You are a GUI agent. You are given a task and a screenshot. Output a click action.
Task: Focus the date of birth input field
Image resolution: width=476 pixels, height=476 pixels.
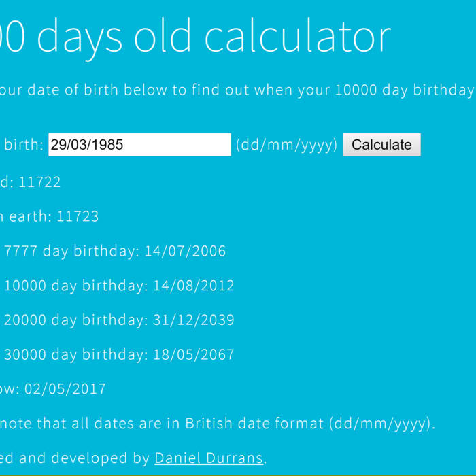coord(139,145)
